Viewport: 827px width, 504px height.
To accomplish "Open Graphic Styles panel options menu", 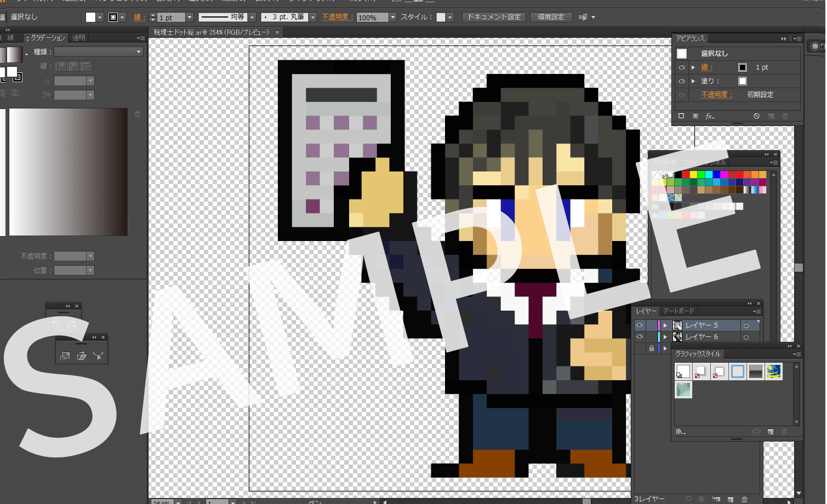I will point(797,354).
